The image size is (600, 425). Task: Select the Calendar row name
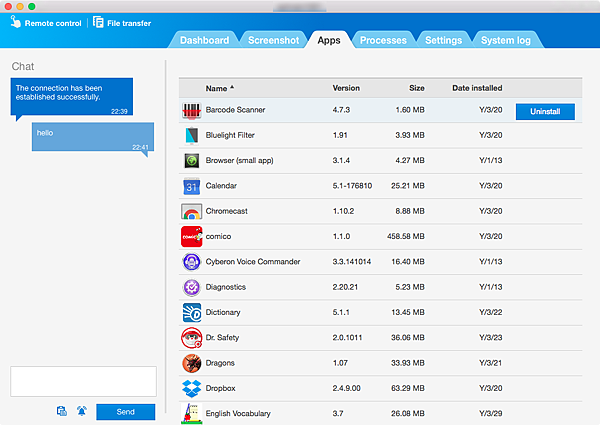pos(221,186)
